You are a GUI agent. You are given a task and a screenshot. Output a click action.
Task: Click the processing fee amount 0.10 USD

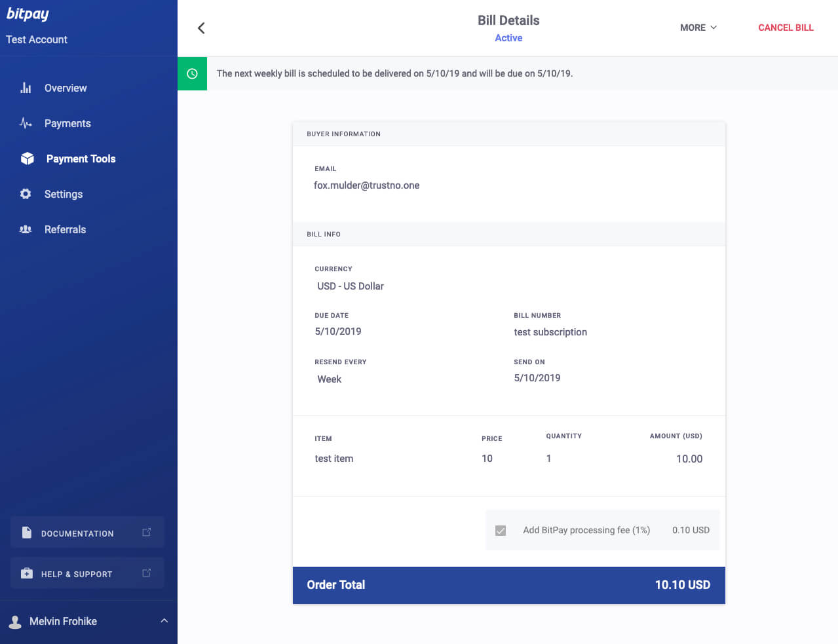coord(691,530)
